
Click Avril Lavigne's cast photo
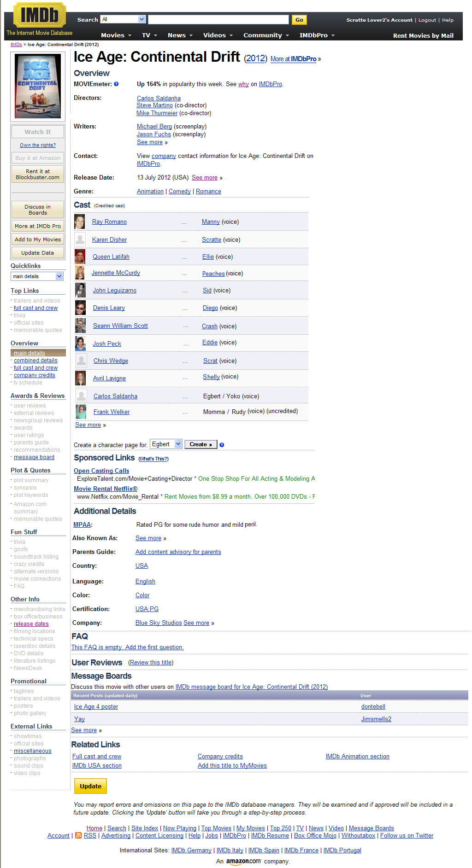pyautogui.click(x=81, y=378)
